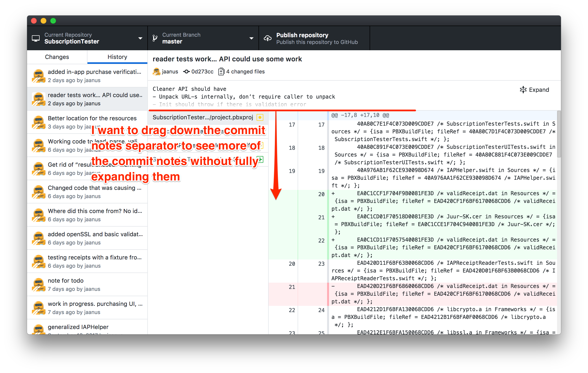Click the yellow minimize window button
The height and width of the screenshot is (373, 588).
click(43, 21)
